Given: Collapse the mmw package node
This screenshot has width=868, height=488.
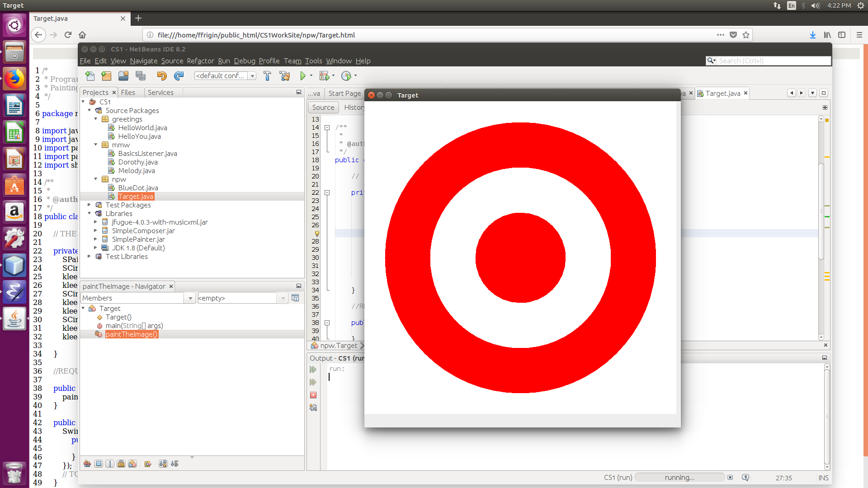Looking at the screenshot, I should tap(96, 145).
